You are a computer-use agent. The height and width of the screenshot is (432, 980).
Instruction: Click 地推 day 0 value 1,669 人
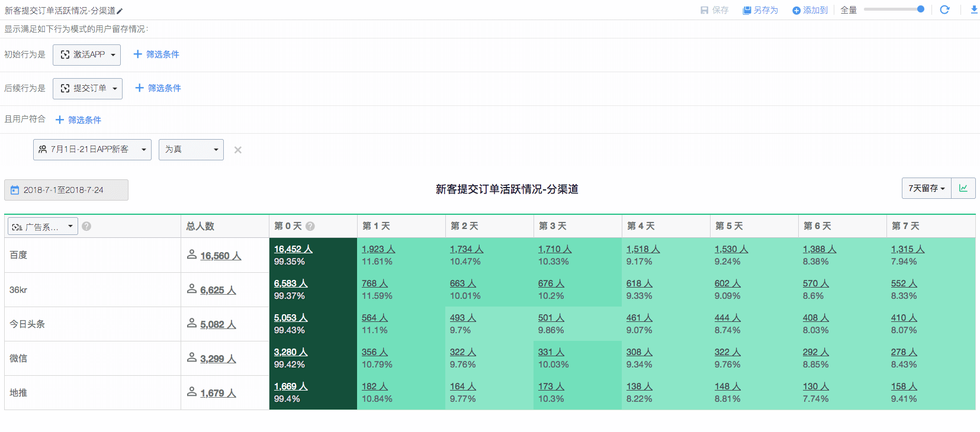(x=291, y=386)
